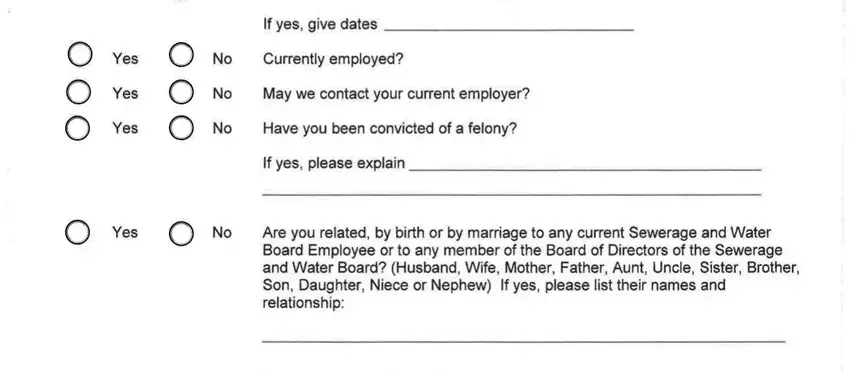This screenshot has height=373, width=850.
Task: Click the word 'relationship:' above the last line
Action: (303, 303)
